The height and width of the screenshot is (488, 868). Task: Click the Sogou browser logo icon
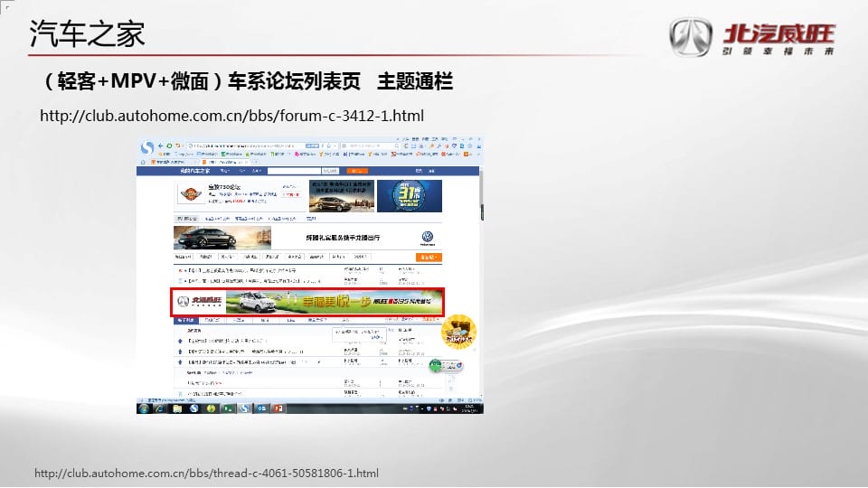(x=146, y=146)
